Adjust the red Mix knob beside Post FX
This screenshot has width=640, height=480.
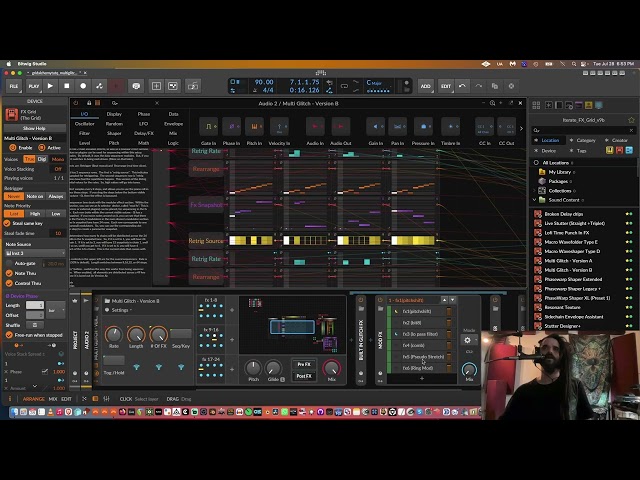point(331,368)
